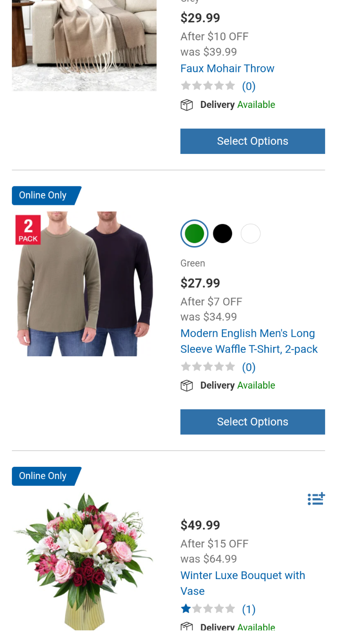
Task: Select the green color swatch
Action: 194,234
